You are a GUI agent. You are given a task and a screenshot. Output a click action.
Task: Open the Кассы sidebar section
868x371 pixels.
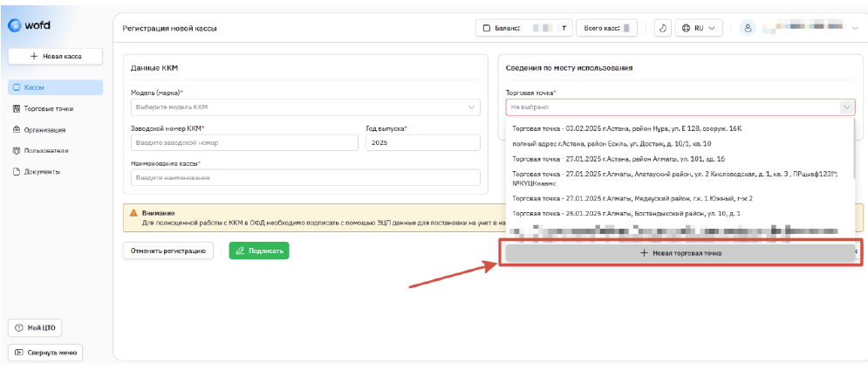[56, 87]
